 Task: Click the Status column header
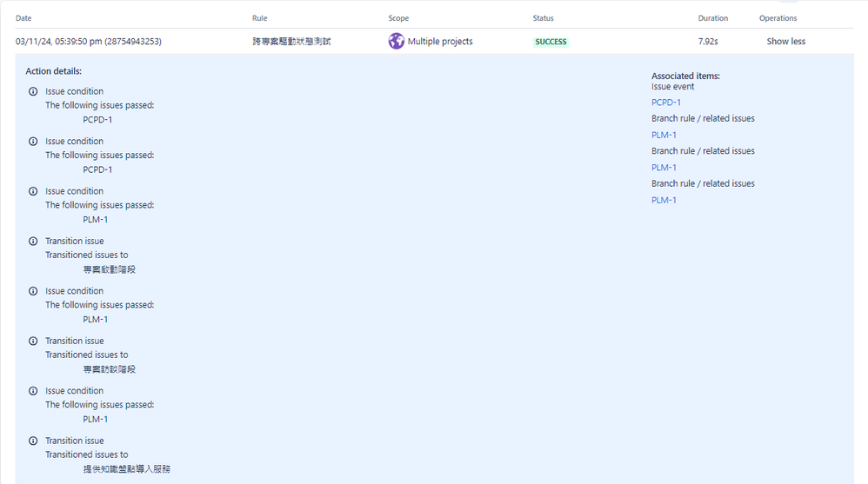pos(543,18)
